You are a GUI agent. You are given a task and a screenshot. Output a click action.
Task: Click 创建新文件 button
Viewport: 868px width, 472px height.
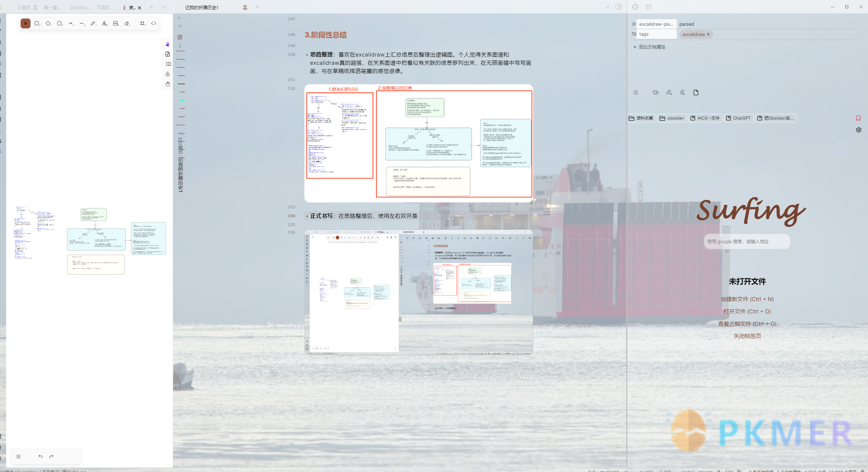pyautogui.click(x=747, y=299)
